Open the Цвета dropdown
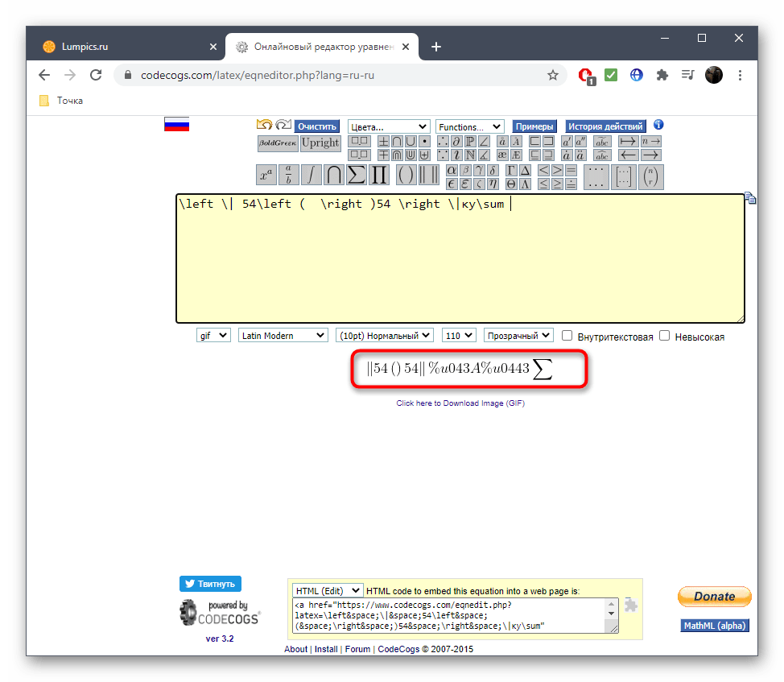Image resolution: width=784 pixels, height=682 pixels. click(x=389, y=127)
